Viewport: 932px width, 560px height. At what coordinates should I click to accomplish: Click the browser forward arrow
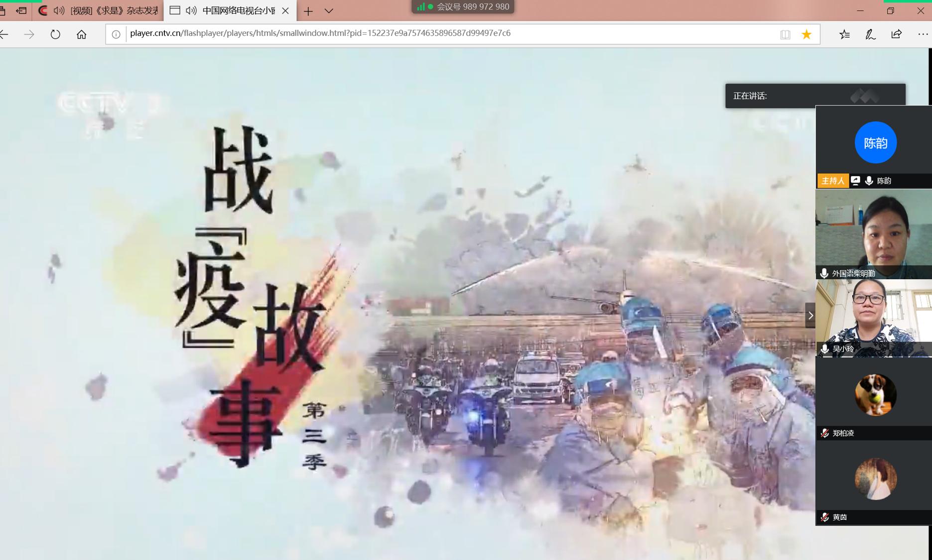pyautogui.click(x=29, y=34)
